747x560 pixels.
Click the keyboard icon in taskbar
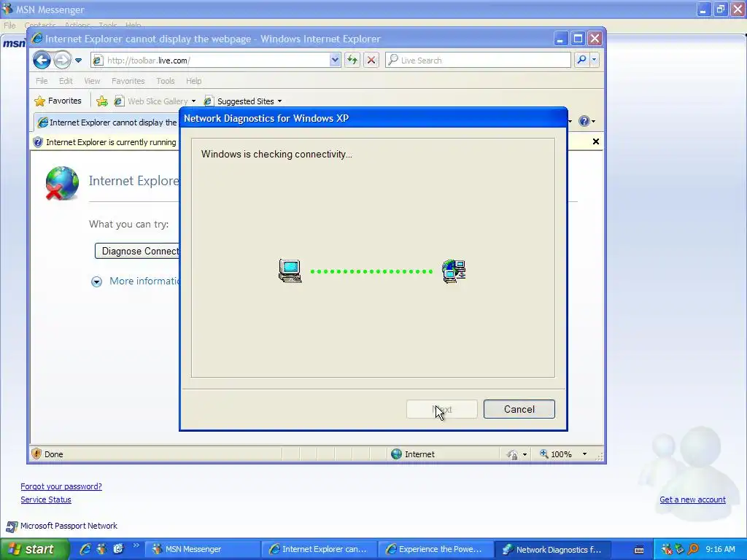pyautogui.click(x=639, y=550)
